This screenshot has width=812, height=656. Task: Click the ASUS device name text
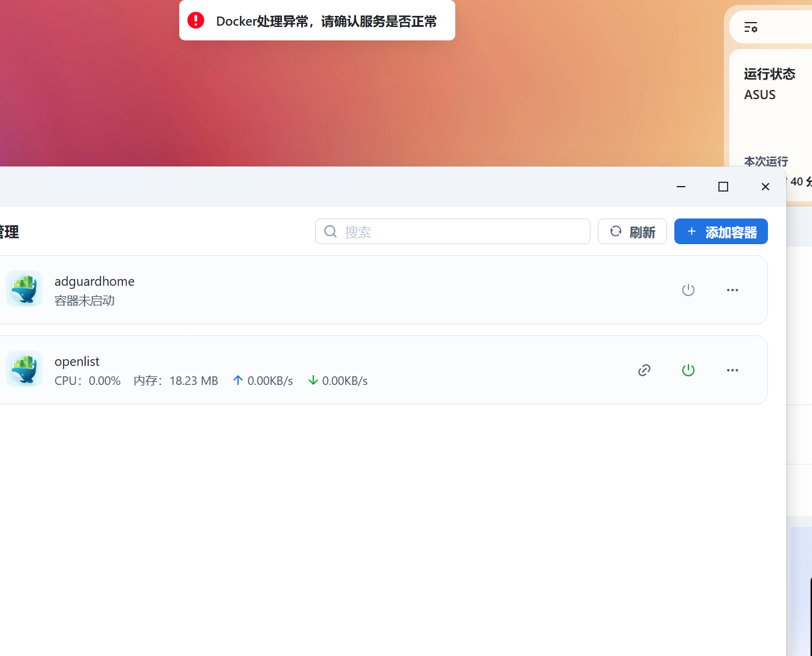(760, 95)
